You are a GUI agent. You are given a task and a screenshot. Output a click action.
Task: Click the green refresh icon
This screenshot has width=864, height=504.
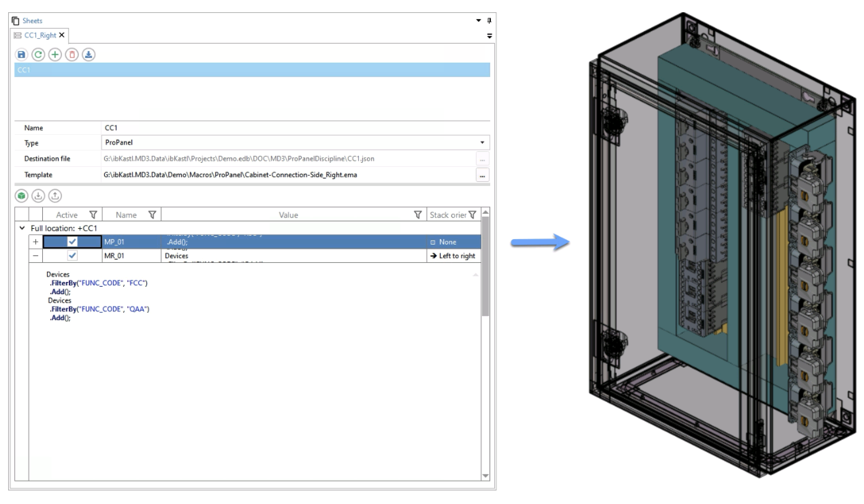[x=38, y=54]
